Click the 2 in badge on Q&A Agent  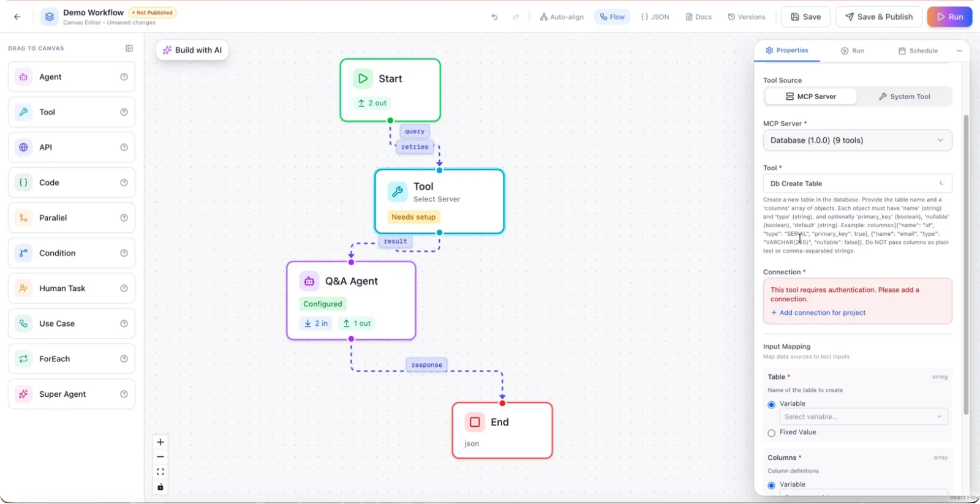tap(316, 324)
